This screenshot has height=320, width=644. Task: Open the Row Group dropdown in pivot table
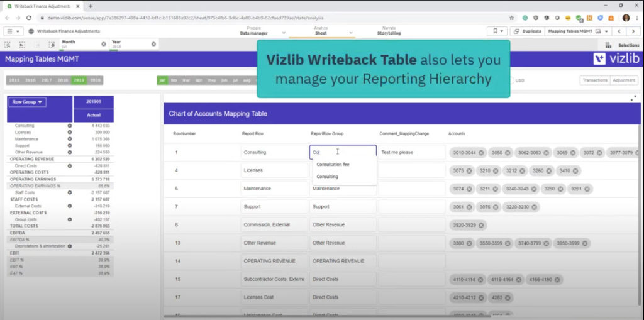tap(27, 102)
